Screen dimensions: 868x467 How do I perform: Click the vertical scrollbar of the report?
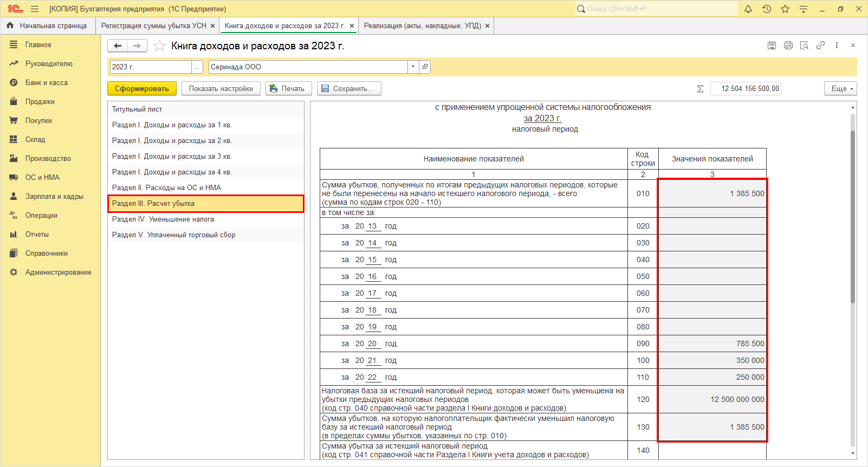853,217
